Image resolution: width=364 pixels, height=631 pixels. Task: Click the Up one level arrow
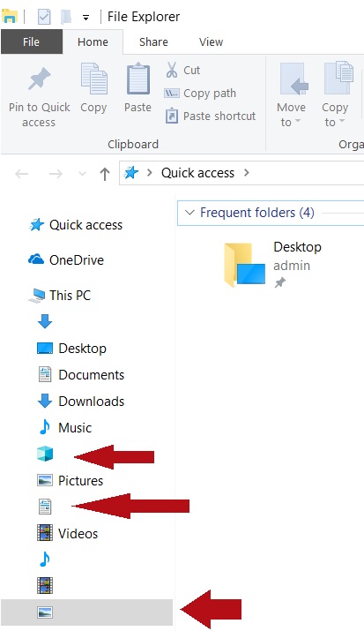click(105, 174)
